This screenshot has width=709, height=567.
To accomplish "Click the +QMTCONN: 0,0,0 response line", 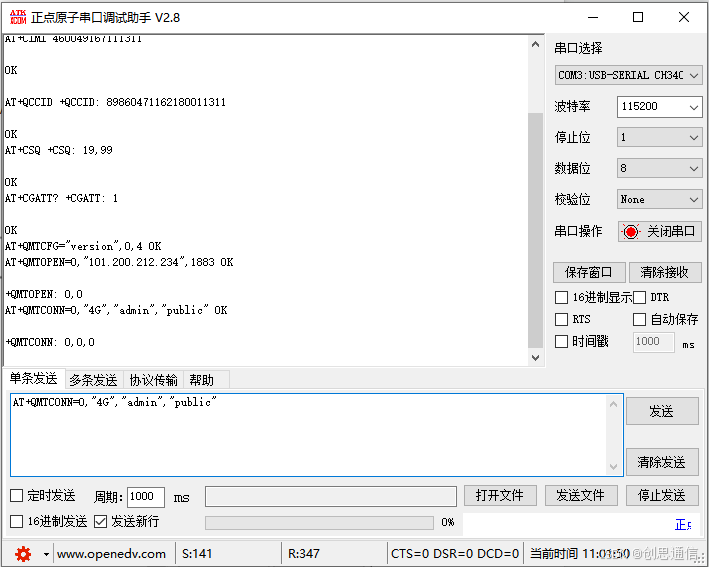I will [50, 342].
